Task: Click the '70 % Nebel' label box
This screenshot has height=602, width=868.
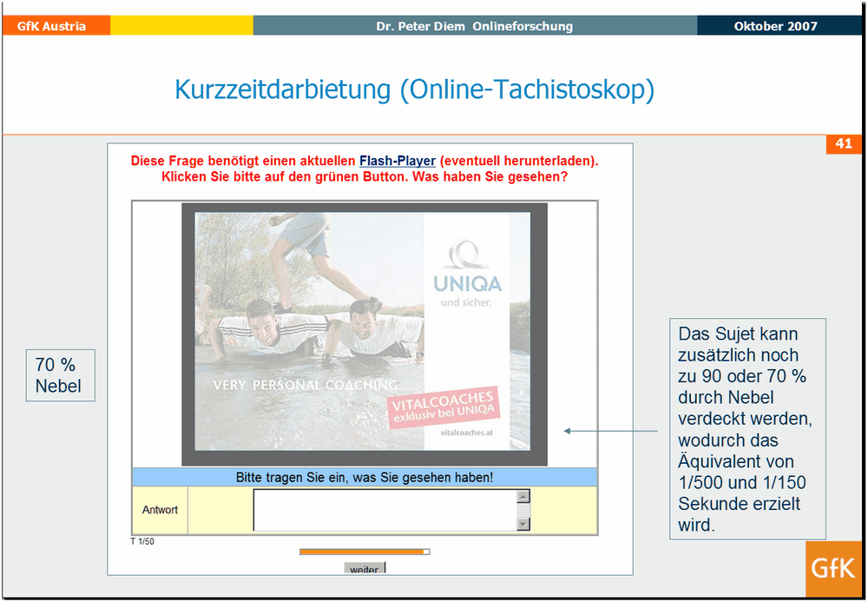Action: click(x=61, y=375)
